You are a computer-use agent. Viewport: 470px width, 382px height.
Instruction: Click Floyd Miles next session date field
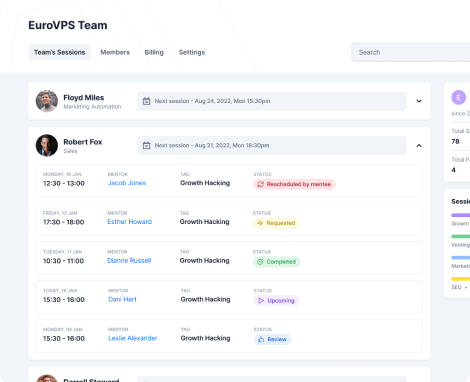271,101
